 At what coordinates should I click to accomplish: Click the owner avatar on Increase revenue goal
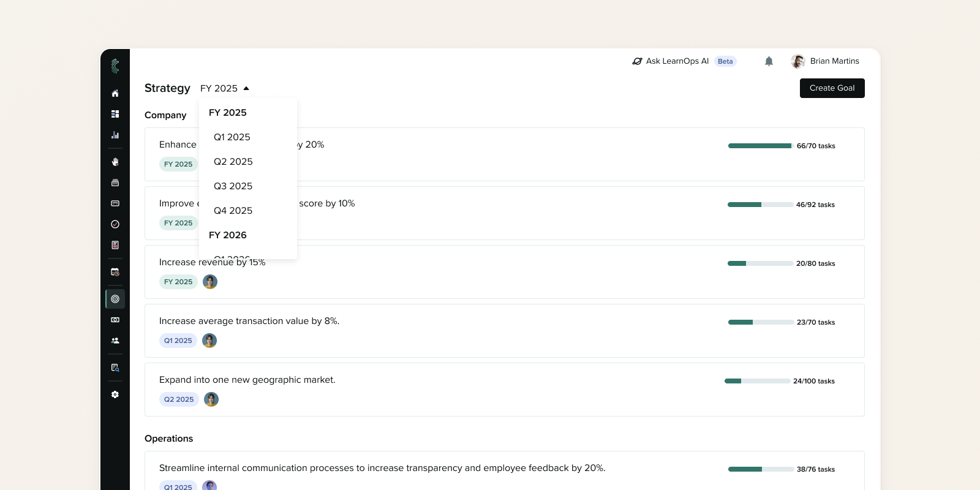pos(210,282)
